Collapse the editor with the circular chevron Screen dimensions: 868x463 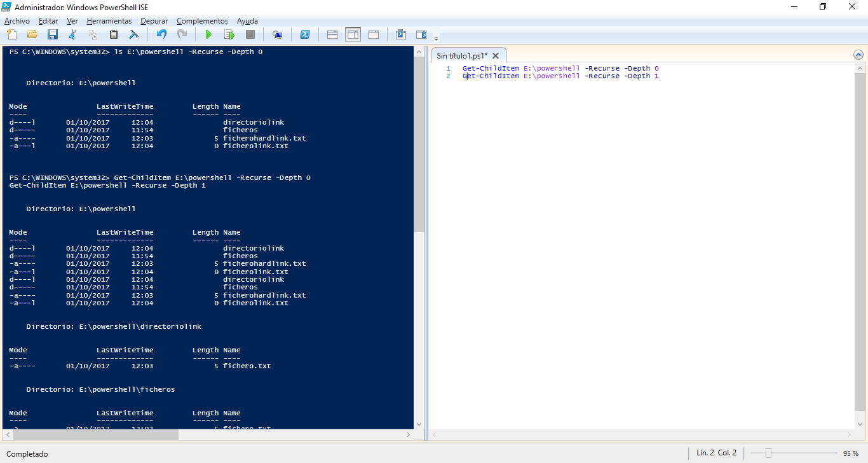pyautogui.click(x=858, y=55)
